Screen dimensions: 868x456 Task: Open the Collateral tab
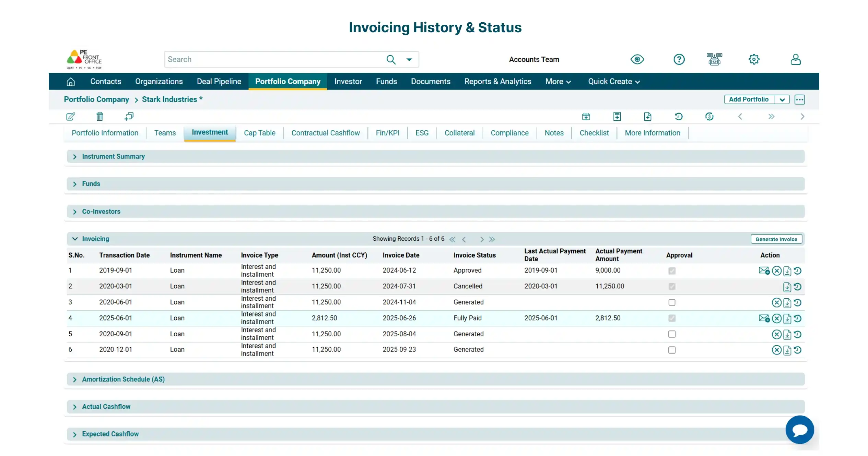pyautogui.click(x=459, y=133)
